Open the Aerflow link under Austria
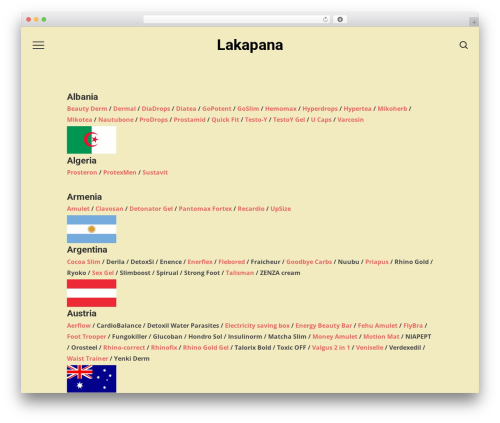 pos(79,325)
